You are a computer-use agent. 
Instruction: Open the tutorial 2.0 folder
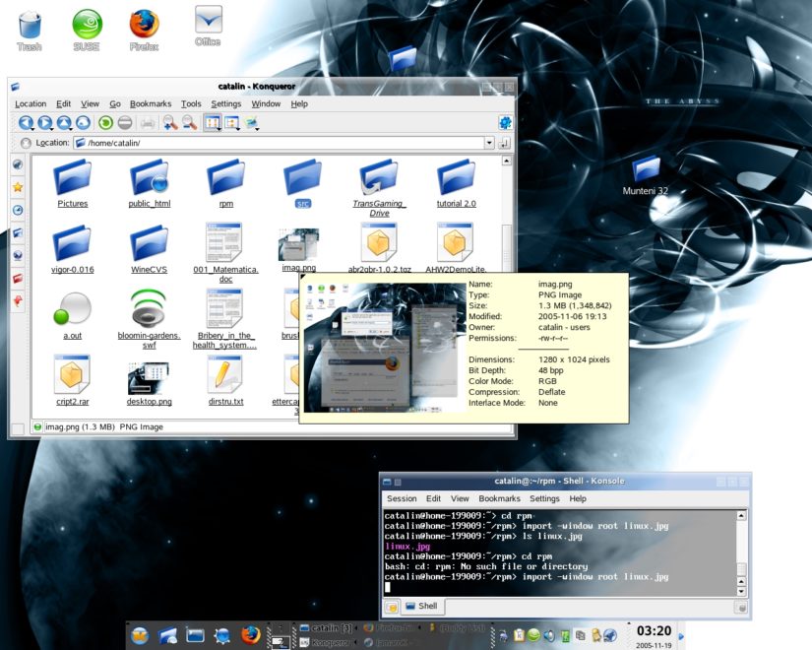point(456,183)
